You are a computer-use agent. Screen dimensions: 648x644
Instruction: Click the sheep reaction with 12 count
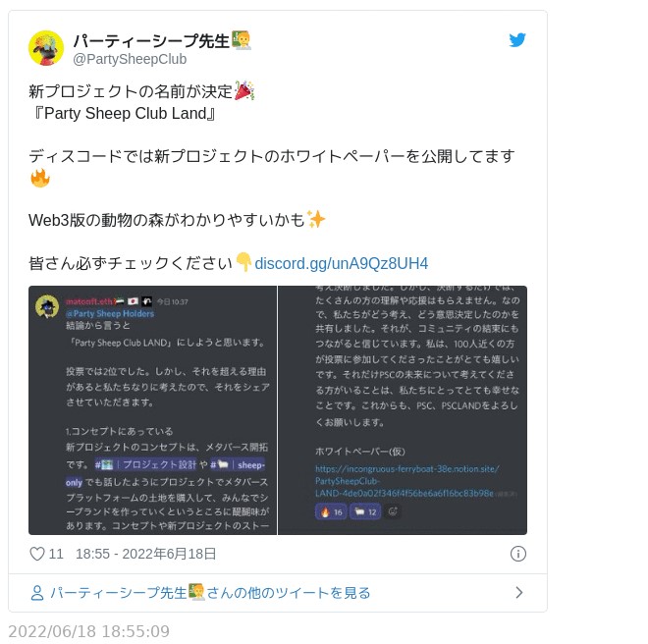(365, 512)
